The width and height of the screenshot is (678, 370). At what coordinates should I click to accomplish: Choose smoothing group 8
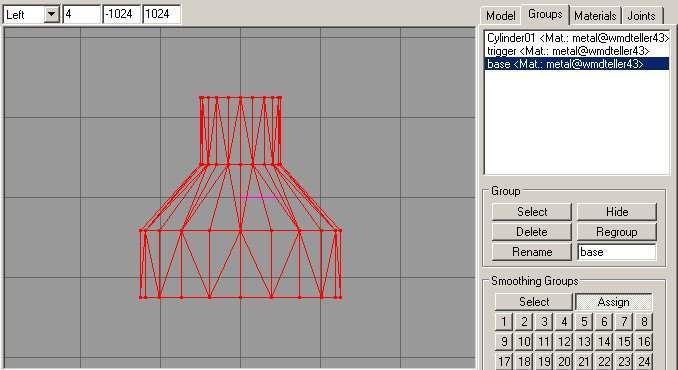tap(644, 322)
